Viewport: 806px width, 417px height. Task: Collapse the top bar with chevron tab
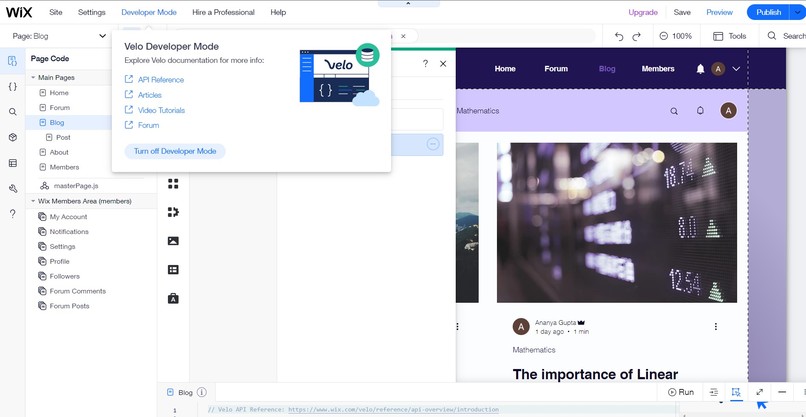409,4
